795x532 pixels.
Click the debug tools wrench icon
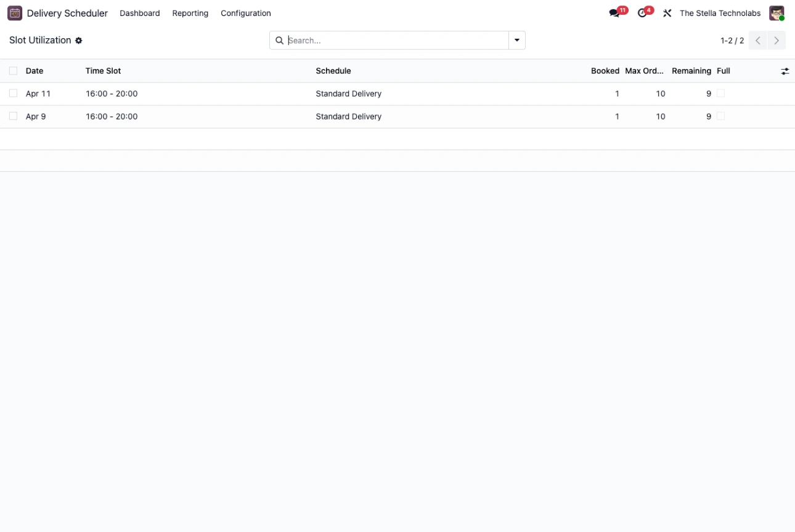click(667, 13)
